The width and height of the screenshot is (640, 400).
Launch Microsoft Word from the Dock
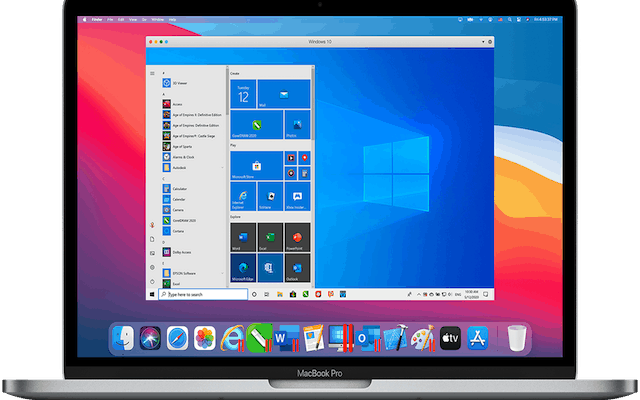tap(287, 338)
